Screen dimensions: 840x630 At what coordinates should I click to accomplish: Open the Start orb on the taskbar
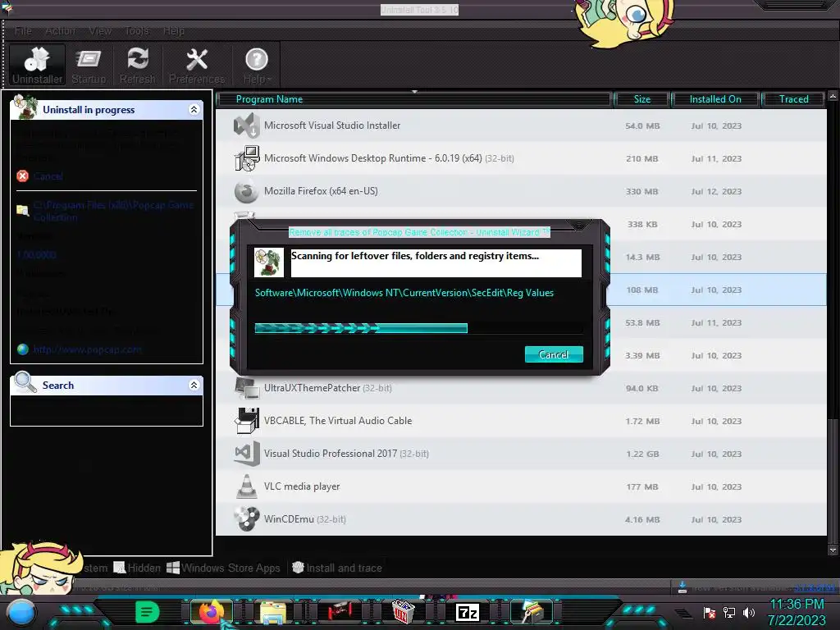pos(21,612)
